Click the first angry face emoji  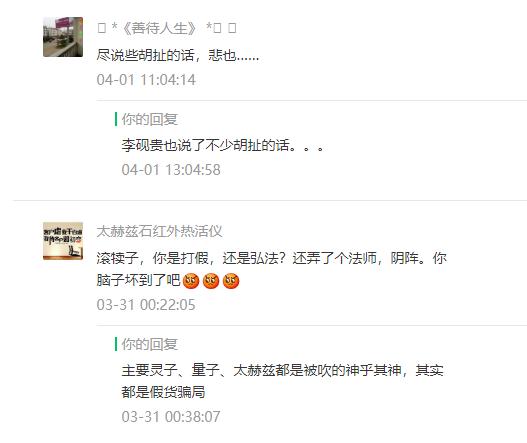(191, 281)
